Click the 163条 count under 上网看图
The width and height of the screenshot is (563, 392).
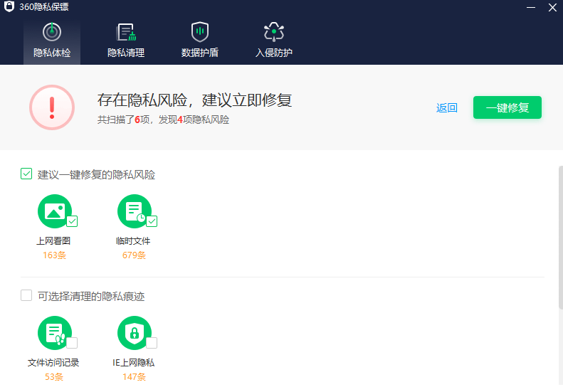[x=55, y=255]
